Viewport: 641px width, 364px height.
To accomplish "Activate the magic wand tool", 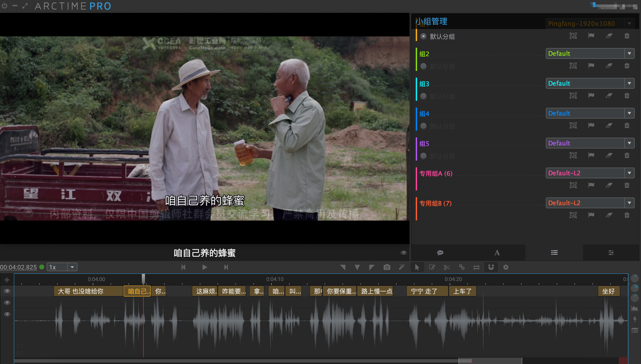I will (401, 267).
